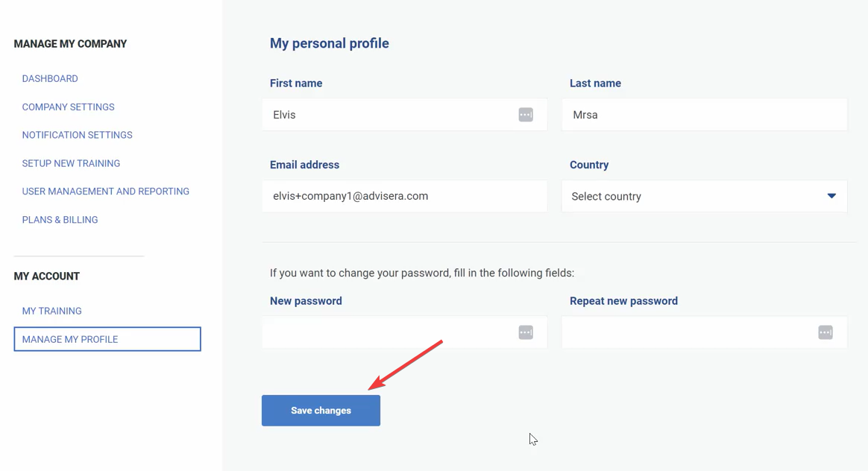Go to Company Settings

coord(68,107)
